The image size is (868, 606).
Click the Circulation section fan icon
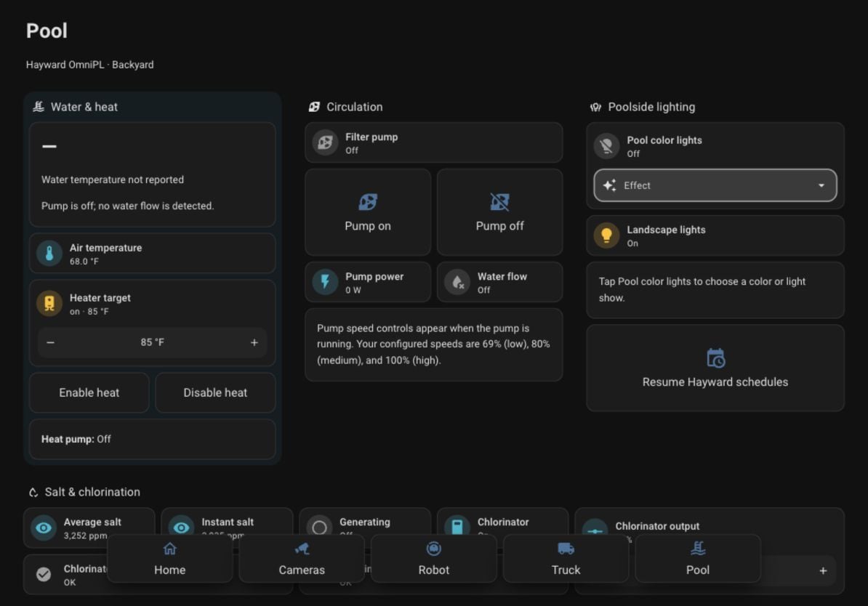click(315, 107)
